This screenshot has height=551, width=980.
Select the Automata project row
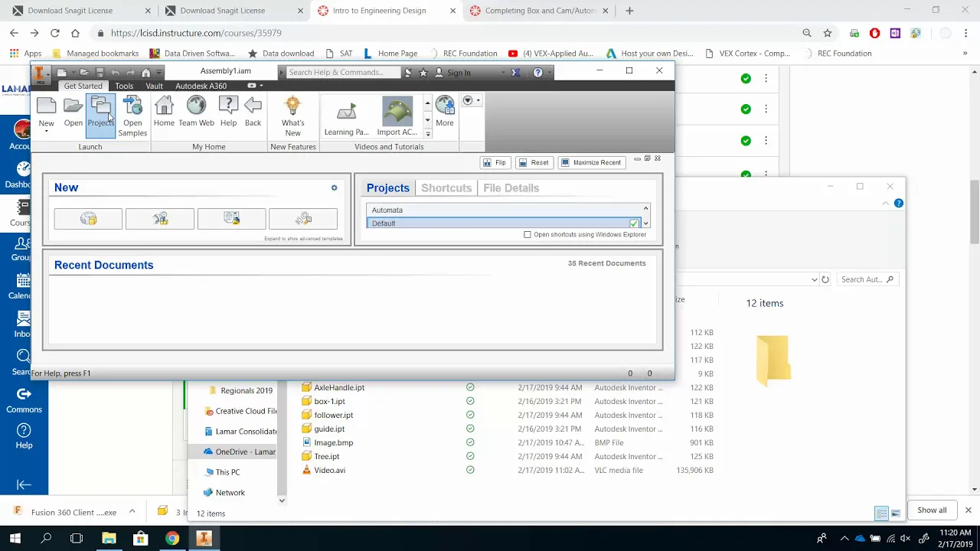[505, 210]
